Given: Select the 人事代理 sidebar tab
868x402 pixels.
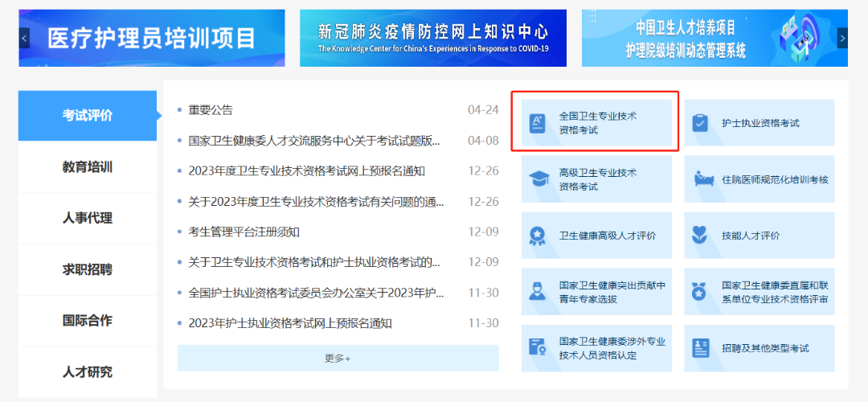Looking at the screenshot, I should (88, 218).
